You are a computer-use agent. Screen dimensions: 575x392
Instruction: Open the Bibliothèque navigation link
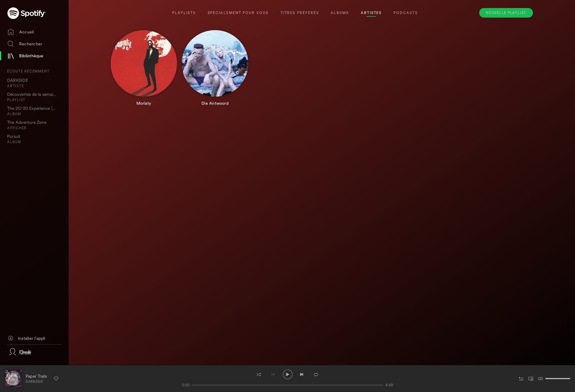pos(31,56)
